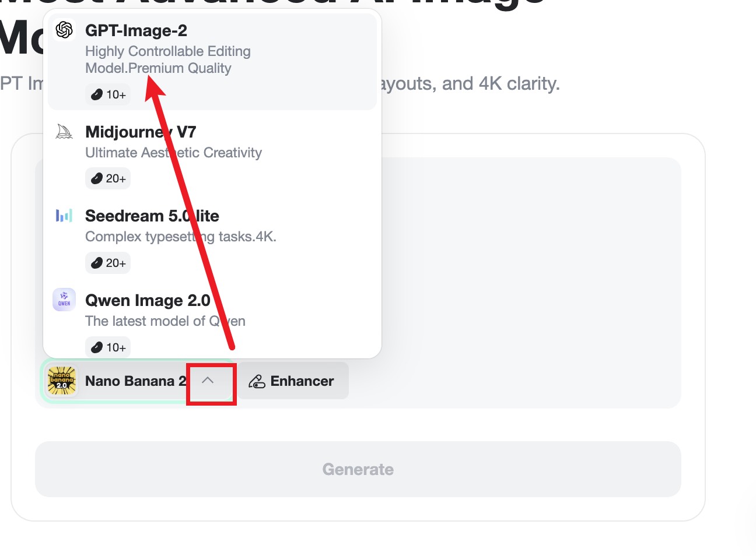Click the Enhancer button
The image size is (756, 556).
coord(293,381)
